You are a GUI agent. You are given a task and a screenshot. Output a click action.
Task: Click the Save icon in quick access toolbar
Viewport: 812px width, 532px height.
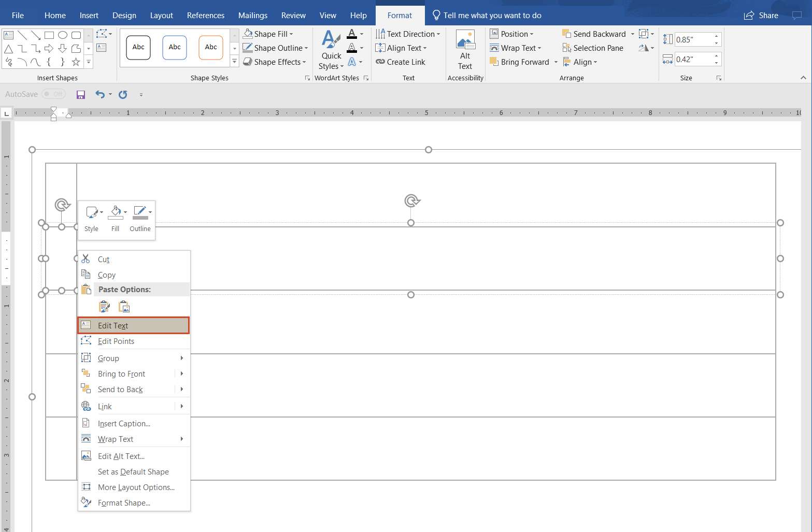point(80,94)
